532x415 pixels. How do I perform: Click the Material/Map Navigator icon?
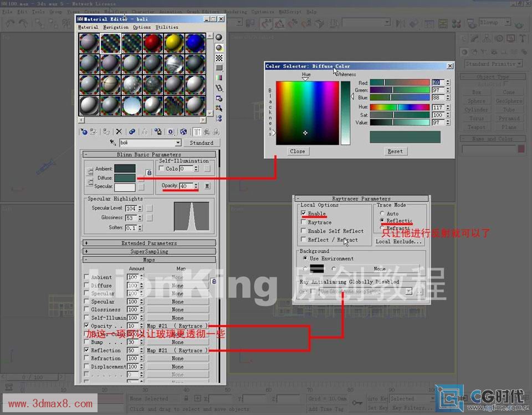(219, 119)
